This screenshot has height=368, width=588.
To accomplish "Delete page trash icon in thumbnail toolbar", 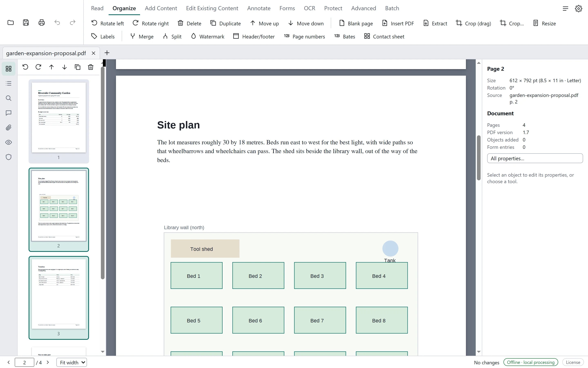I will click(91, 67).
